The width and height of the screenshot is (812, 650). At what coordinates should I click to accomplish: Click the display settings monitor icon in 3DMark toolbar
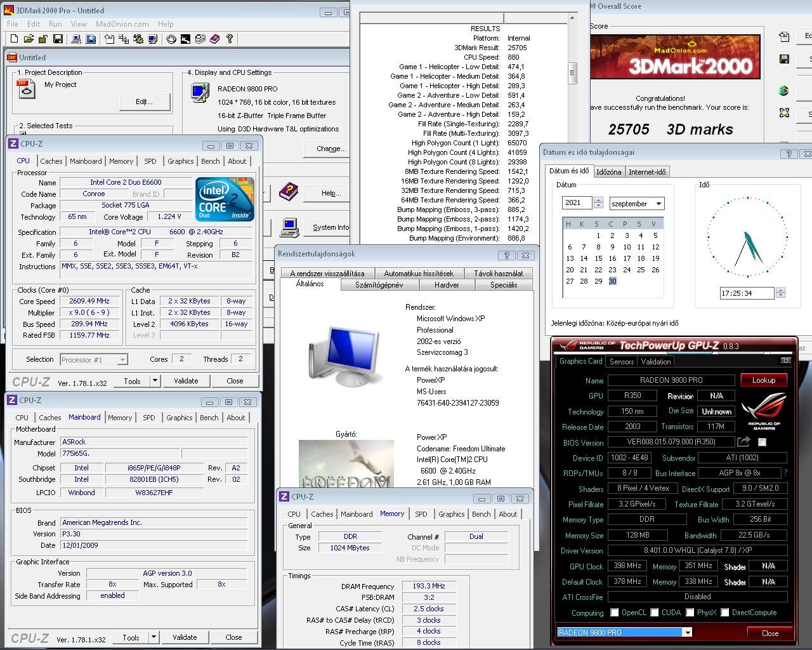153,39
